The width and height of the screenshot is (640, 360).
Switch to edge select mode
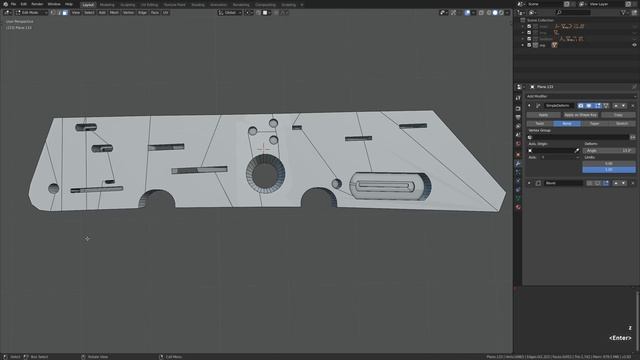tap(58, 13)
